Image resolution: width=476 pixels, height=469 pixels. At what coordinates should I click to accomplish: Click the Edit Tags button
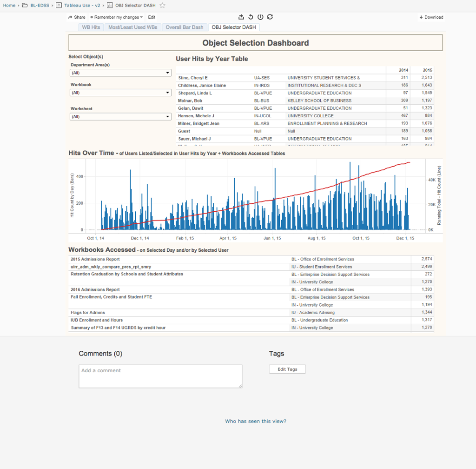pyautogui.click(x=287, y=369)
